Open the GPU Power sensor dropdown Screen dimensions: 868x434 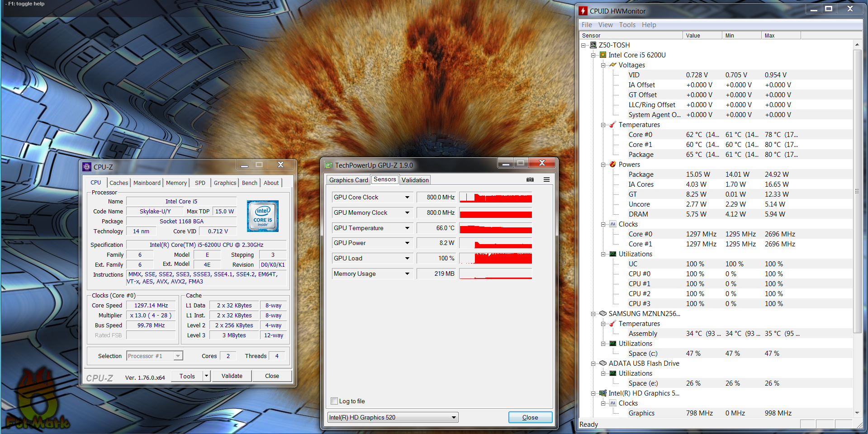tap(407, 243)
